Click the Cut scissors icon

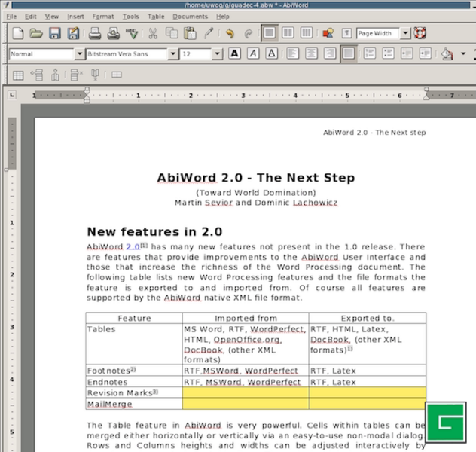coord(153,33)
